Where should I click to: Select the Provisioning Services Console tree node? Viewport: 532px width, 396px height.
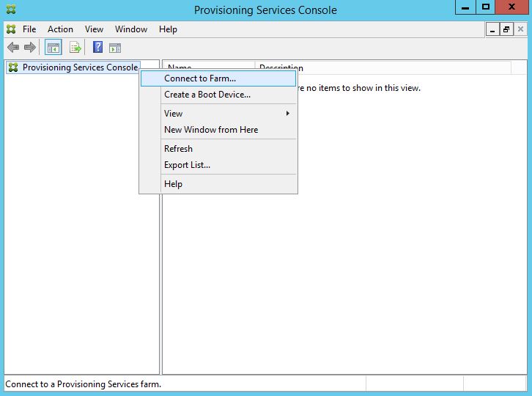[73, 67]
